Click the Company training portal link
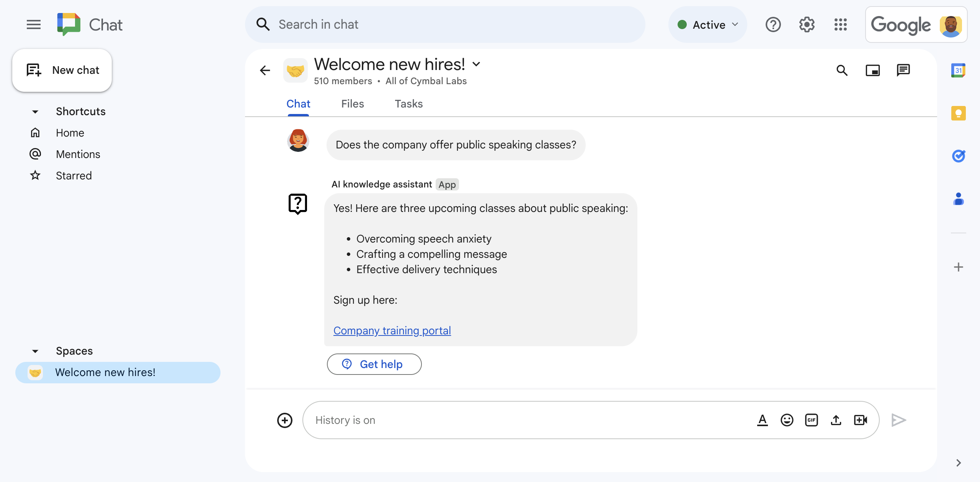 pyautogui.click(x=392, y=330)
